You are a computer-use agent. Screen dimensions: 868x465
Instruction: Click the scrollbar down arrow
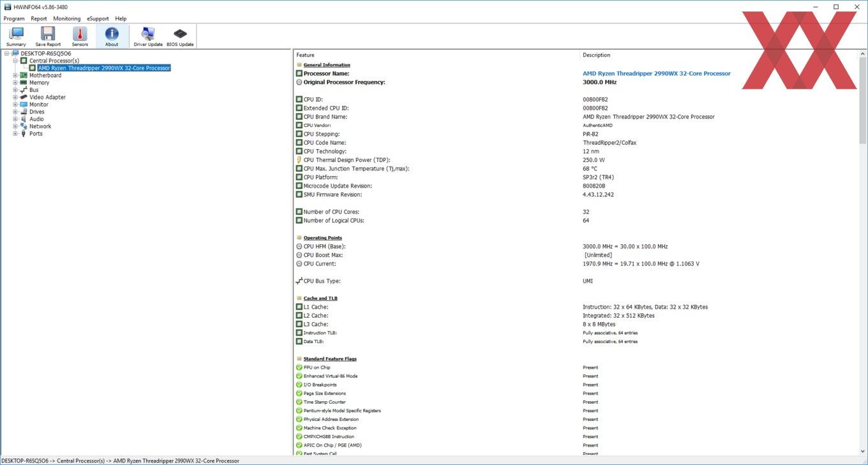(x=863, y=452)
